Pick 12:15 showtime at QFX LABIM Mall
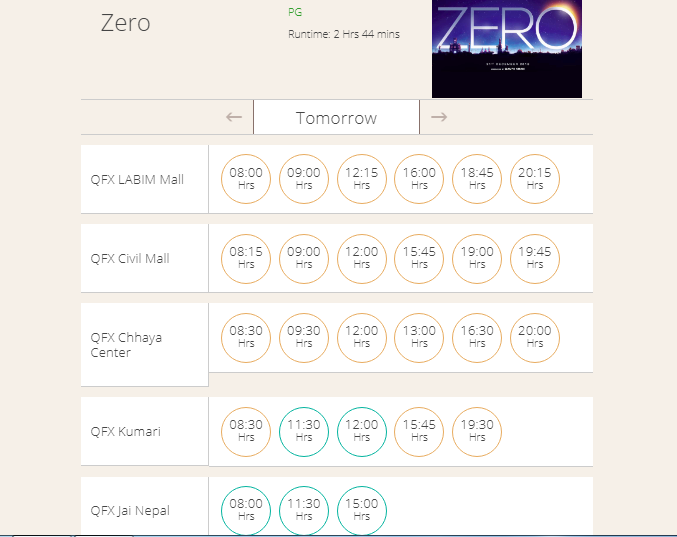This screenshot has width=677, height=537. [x=361, y=179]
